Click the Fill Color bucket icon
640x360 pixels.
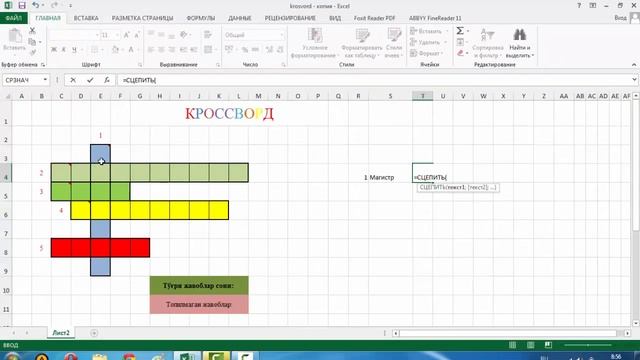point(116,50)
